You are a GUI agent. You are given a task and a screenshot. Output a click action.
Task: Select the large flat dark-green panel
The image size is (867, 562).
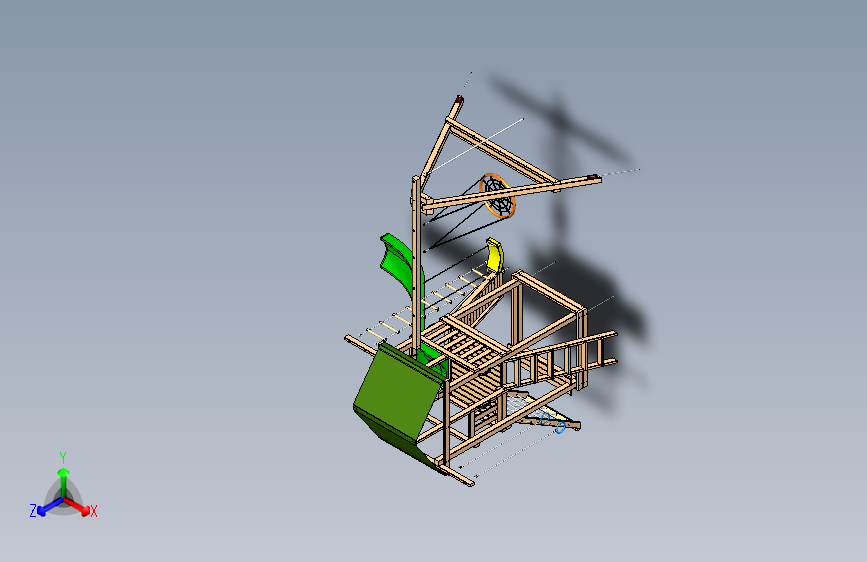click(398, 392)
